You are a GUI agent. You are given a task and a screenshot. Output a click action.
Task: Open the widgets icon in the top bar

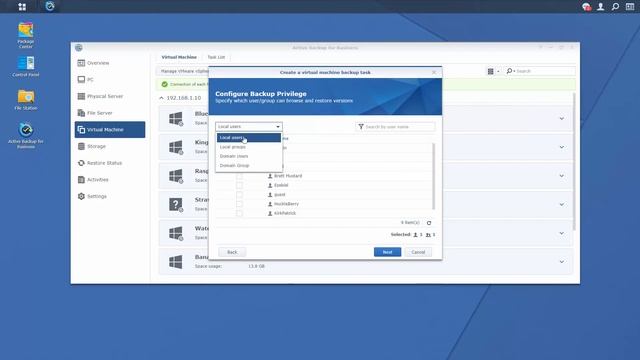[630, 7]
